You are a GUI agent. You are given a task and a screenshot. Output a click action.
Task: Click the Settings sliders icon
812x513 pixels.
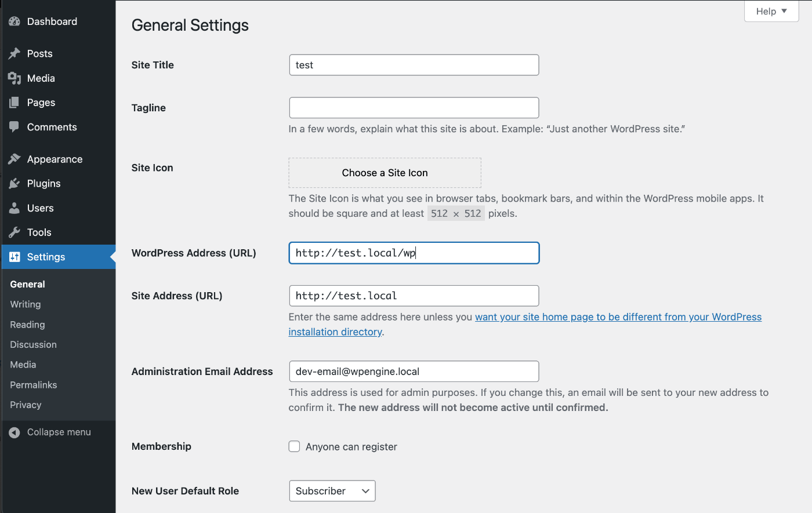14,257
